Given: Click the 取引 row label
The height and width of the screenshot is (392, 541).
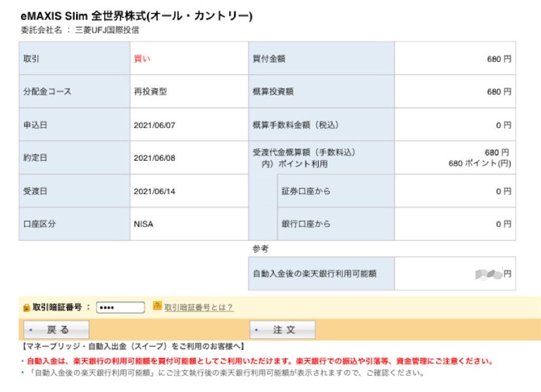Looking at the screenshot, I should [x=31, y=59].
